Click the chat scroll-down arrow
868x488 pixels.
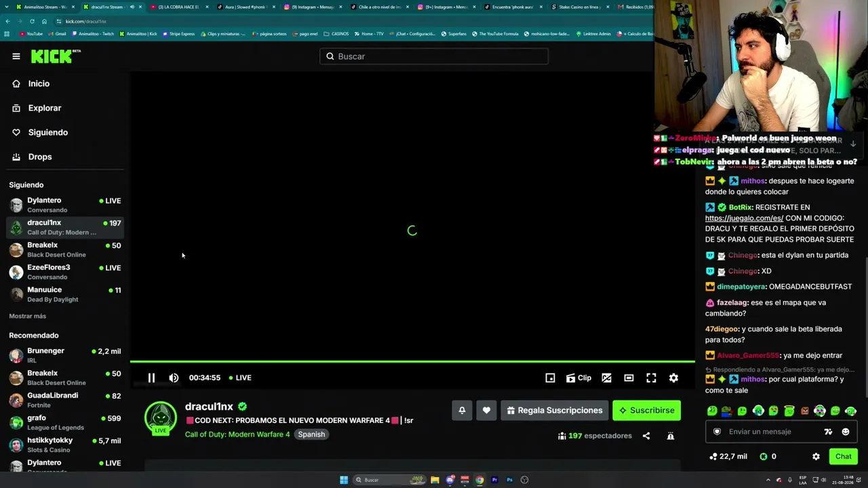click(853, 144)
